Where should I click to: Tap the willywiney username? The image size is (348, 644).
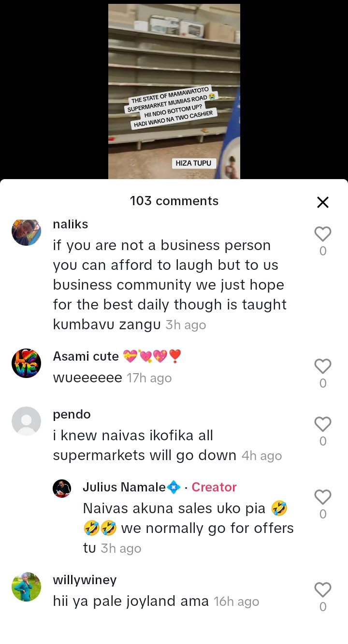(85, 580)
